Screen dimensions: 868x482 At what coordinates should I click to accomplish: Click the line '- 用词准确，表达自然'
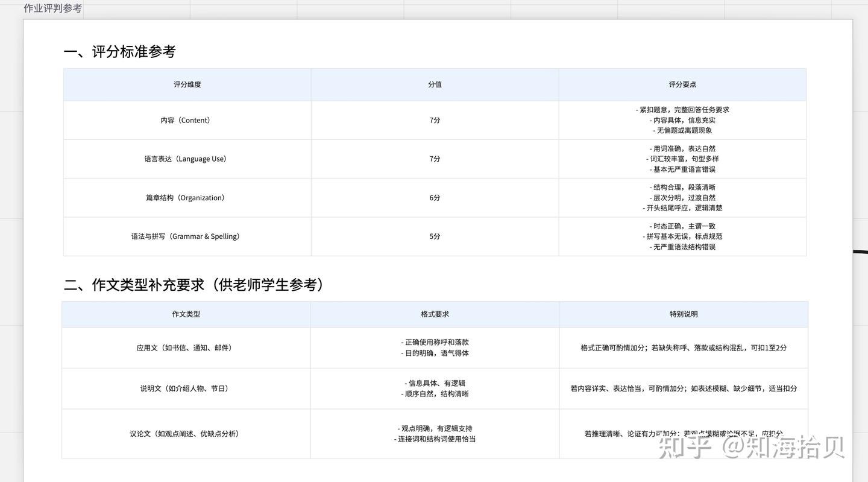coord(682,148)
